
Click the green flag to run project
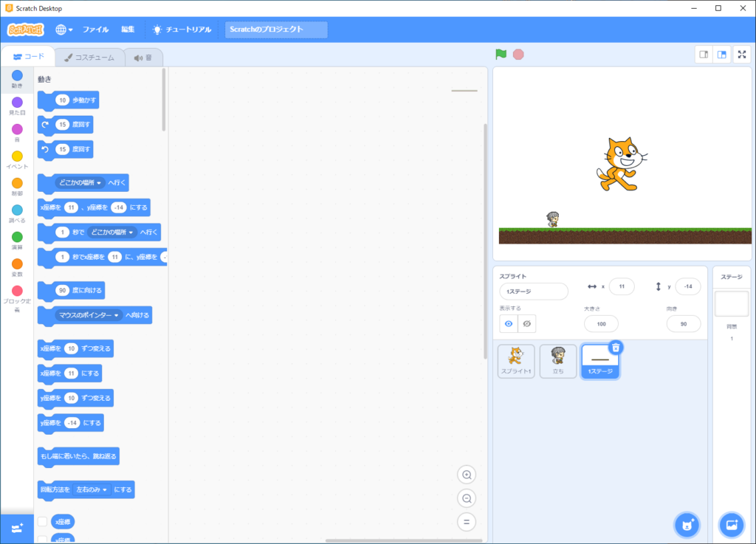click(501, 55)
